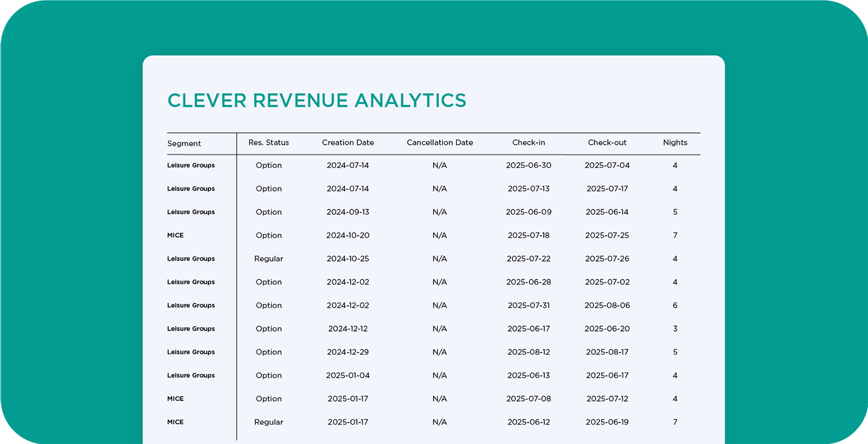Image resolution: width=868 pixels, height=444 pixels.
Task: Click check-in date 2025-07-31
Action: (x=529, y=305)
